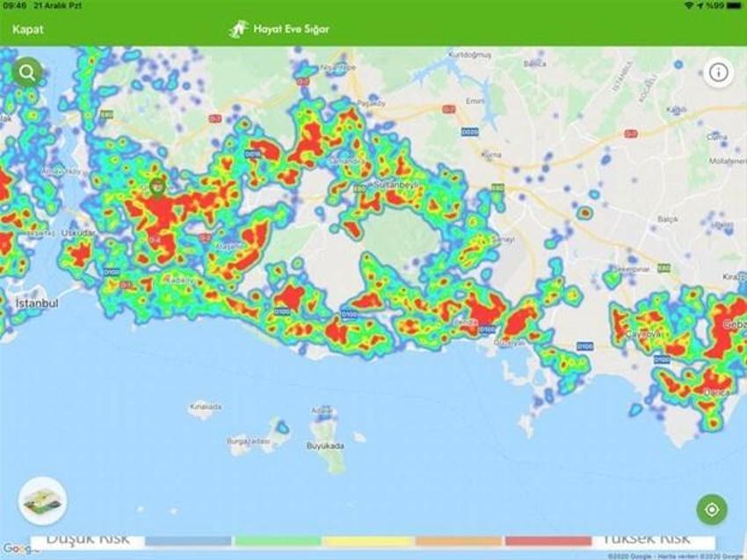The width and height of the screenshot is (747, 560).
Task: Select the green legend swatch
Action: [x=279, y=541]
